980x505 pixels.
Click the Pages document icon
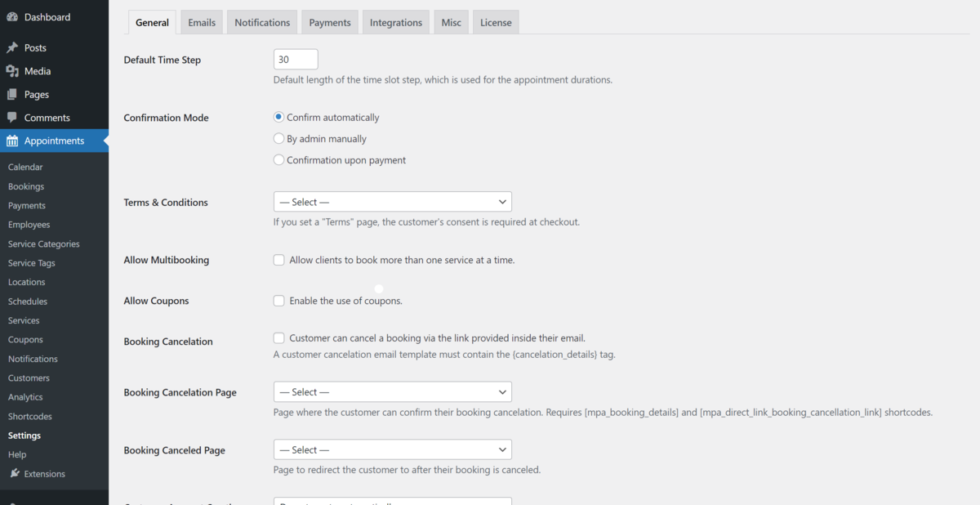point(12,95)
